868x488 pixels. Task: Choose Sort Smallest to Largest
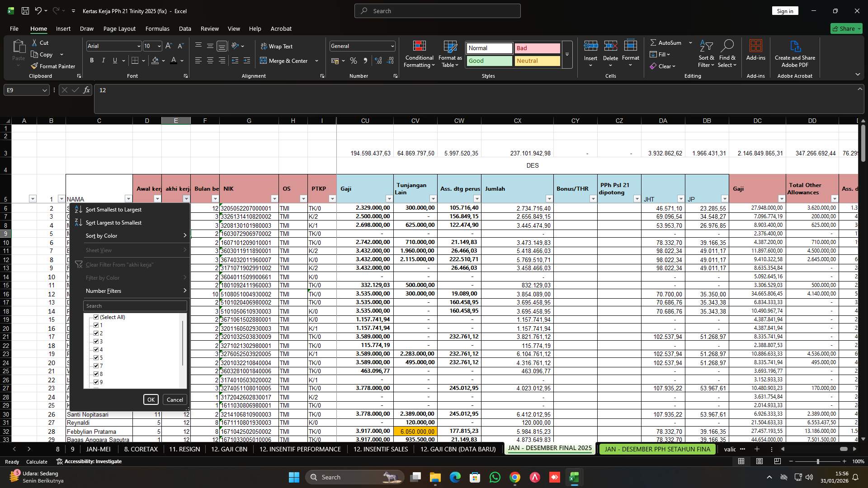113,209
